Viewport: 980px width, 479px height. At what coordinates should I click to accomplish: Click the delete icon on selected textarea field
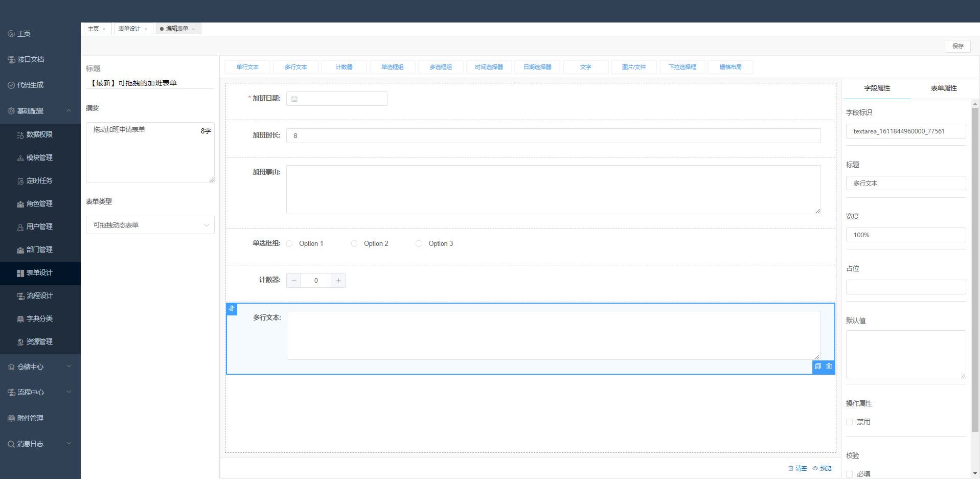829,367
